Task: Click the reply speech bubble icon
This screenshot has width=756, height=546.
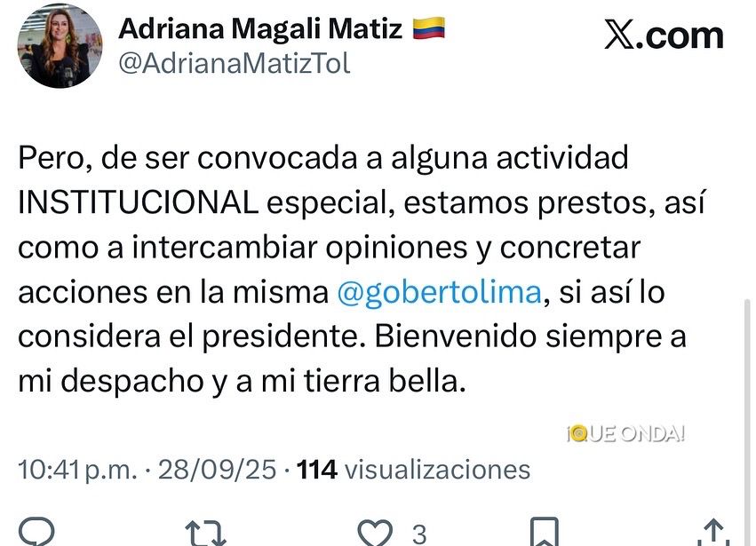Action: click(x=38, y=533)
